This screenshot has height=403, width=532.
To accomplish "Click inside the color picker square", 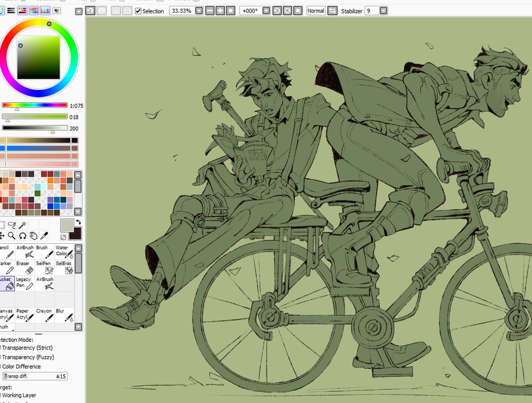I will point(39,57).
